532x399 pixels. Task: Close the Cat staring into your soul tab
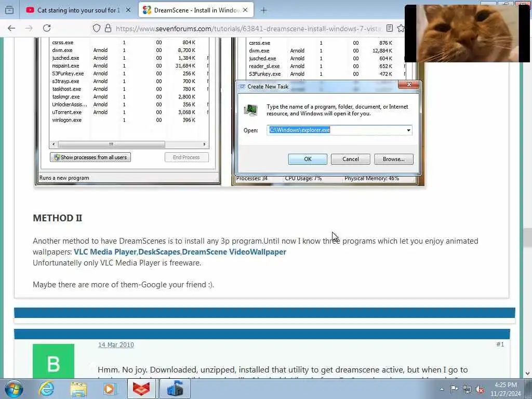coord(128,10)
